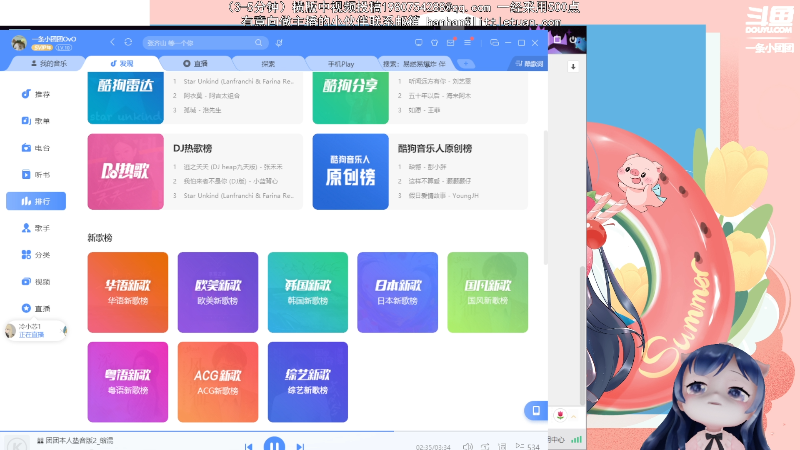Click the 酷狗音乐人原创榜 title

pyautogui.click(x=435, y=148)
